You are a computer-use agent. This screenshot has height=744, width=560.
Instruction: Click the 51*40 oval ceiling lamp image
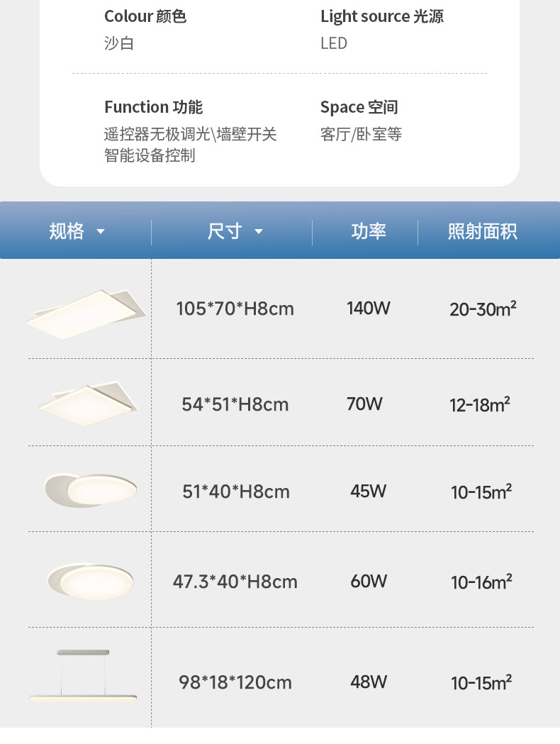(x=90, y=489)
